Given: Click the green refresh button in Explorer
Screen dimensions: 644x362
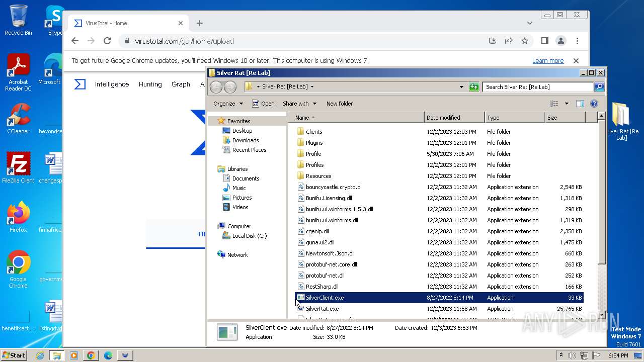Looking at the screenshot, I should point(474,86).
